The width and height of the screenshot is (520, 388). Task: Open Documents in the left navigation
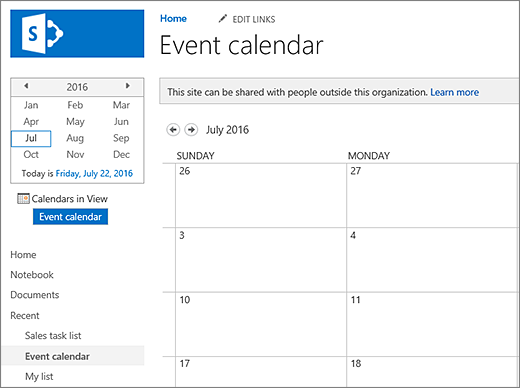tap(35, 295)
